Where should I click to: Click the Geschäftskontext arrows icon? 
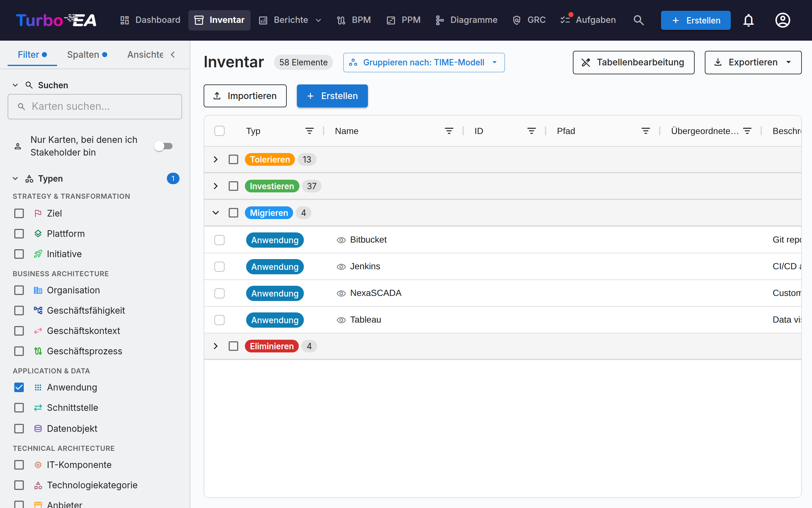point(38,331)
